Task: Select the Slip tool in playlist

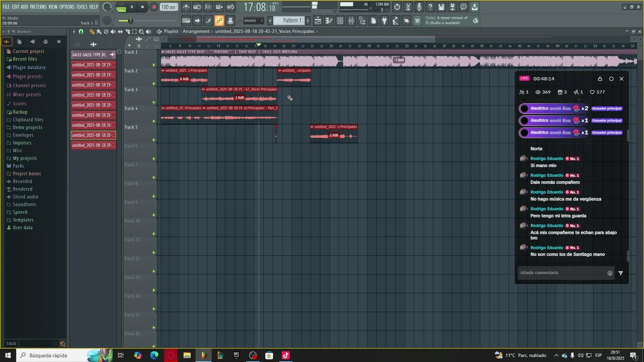Action: click(120, 31)
